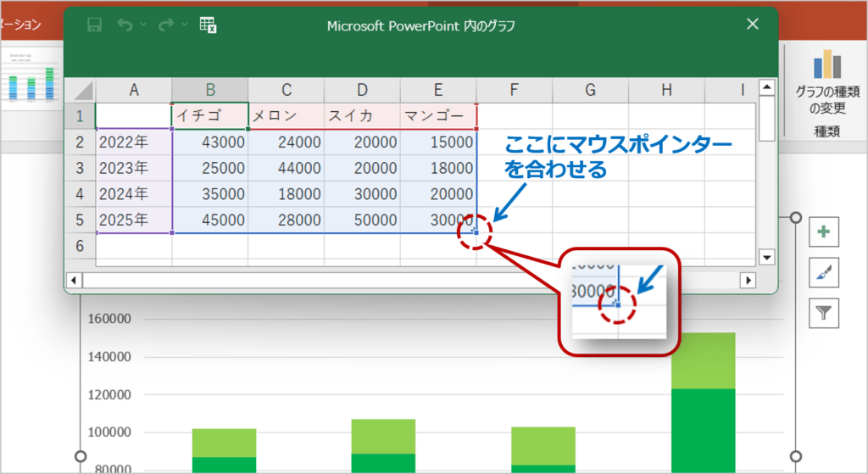Select the cell with value 45000
Screen dimensions: 868x474
point(210,220)
